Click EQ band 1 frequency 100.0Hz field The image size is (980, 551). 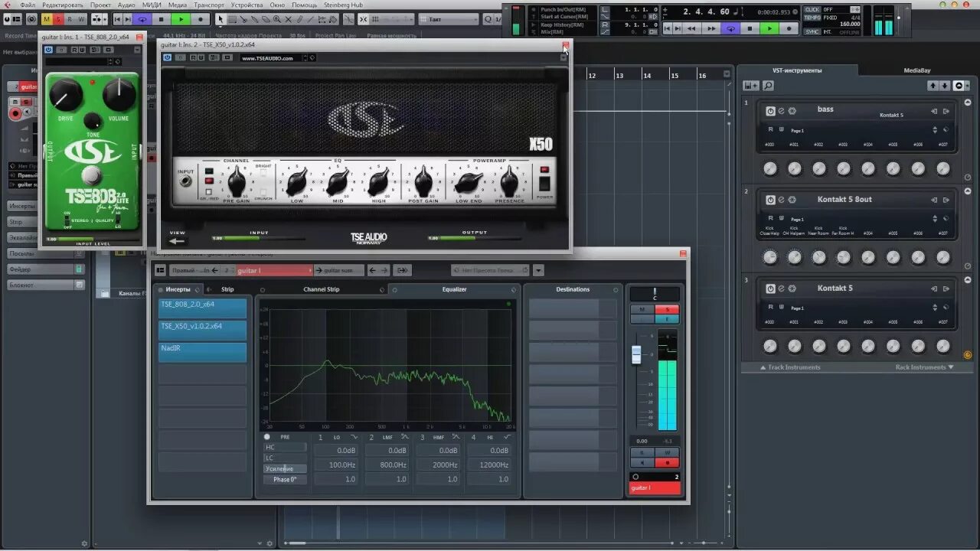tap(335, 465)
